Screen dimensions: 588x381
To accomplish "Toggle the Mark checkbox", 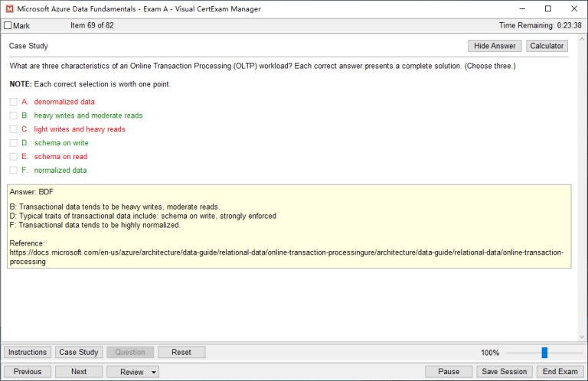I will [8, 26].
